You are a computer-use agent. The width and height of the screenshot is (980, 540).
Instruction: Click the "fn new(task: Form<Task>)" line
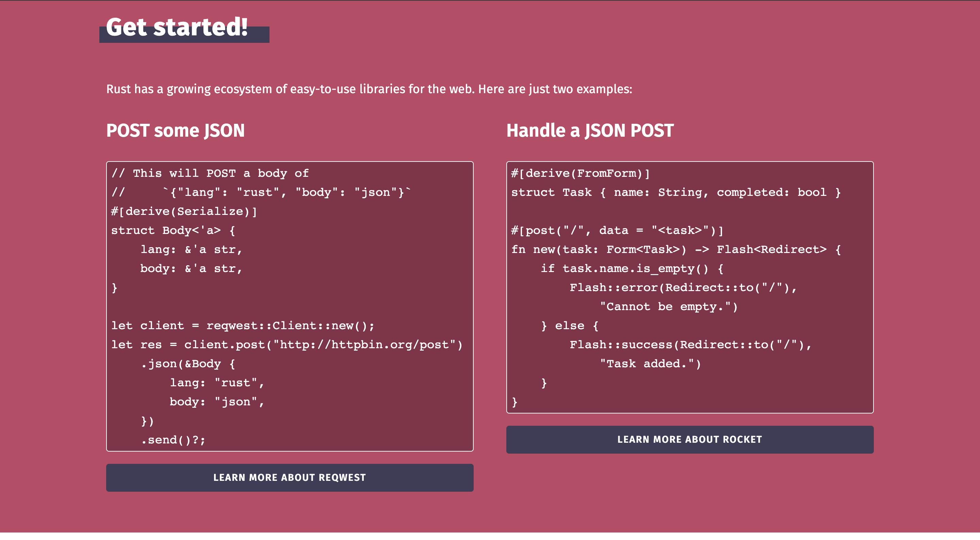pyautogui.click(x=676, y=250)
